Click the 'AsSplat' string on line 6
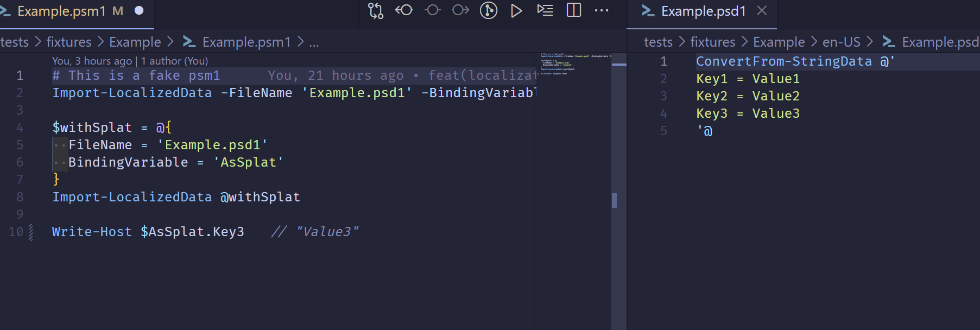 pos(248,162)
